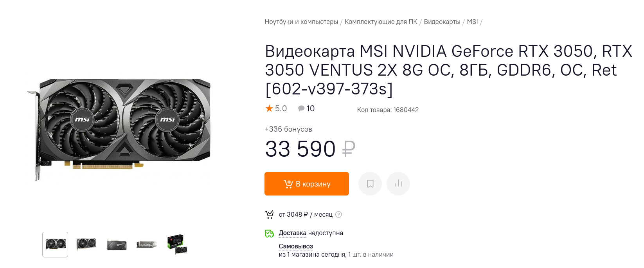Click the installment help question mark icon
Screen dimensions: 644x268
339,215
